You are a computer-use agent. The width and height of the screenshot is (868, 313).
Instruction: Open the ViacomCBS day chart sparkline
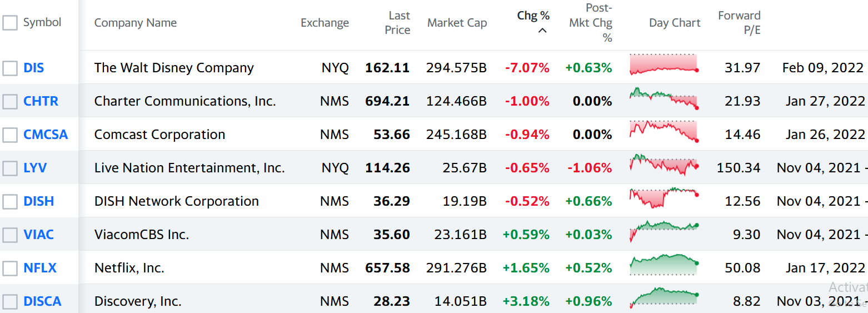664,232
